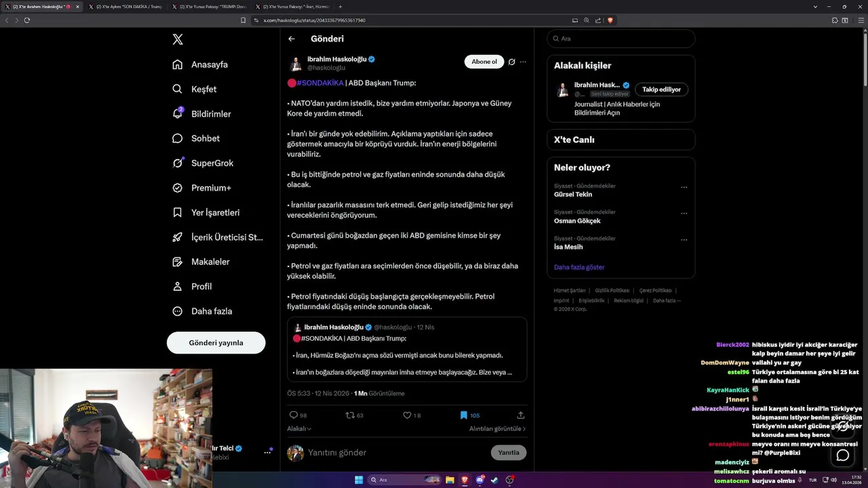Open File Explorer from taskbar
Image resolution: width=868 pixels, height=488 pixels.
point(450,480)
